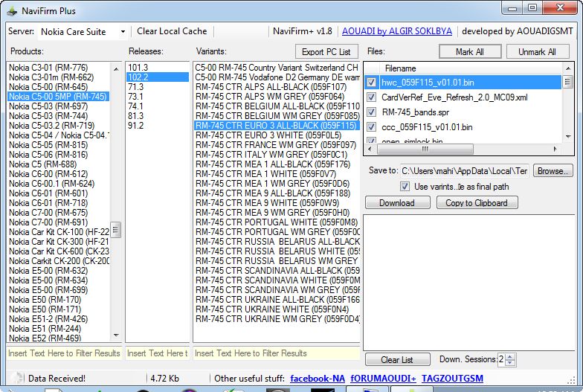Select variant RM-745 CTR FRANCE WM GREY (059F097)
This screenshot has width=583, height=392.
(x=277, y=144)
